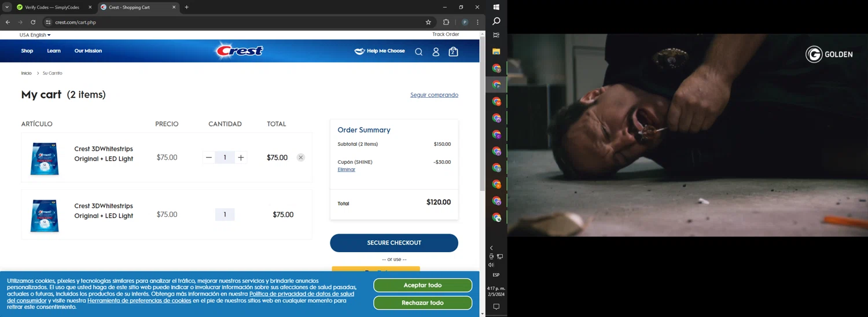Switch to Verify Codes — SimplyCodes tab

pyautogui.click(x=52, y=8)
